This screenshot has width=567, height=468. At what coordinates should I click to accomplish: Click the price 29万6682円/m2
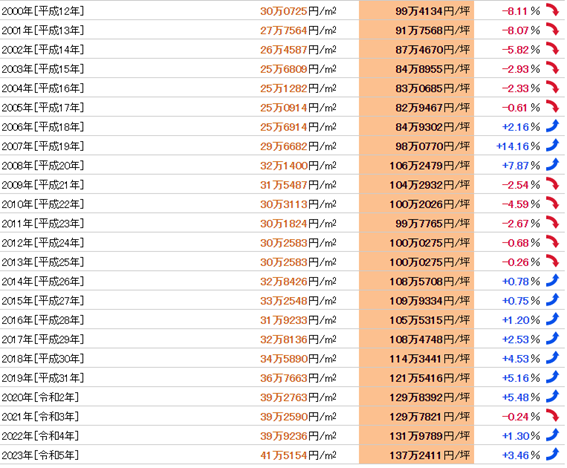(298, 146)
